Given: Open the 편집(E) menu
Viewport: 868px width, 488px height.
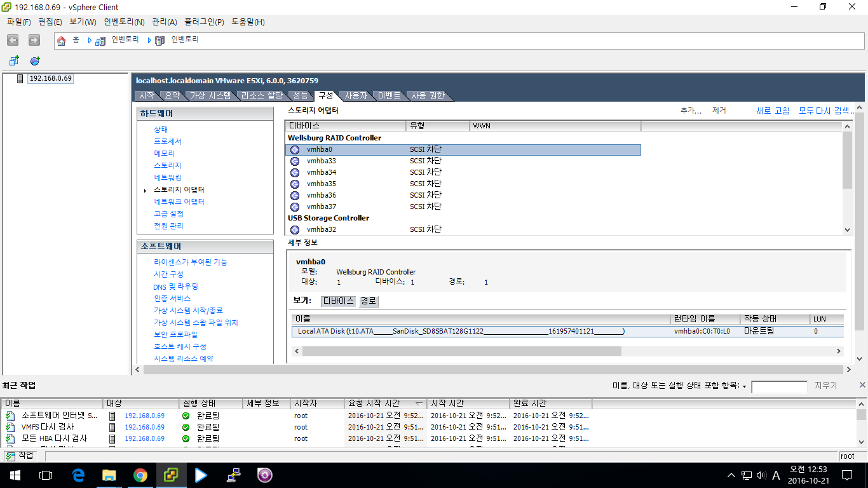Looking at the screenshot, I should (x=50, y=22).
